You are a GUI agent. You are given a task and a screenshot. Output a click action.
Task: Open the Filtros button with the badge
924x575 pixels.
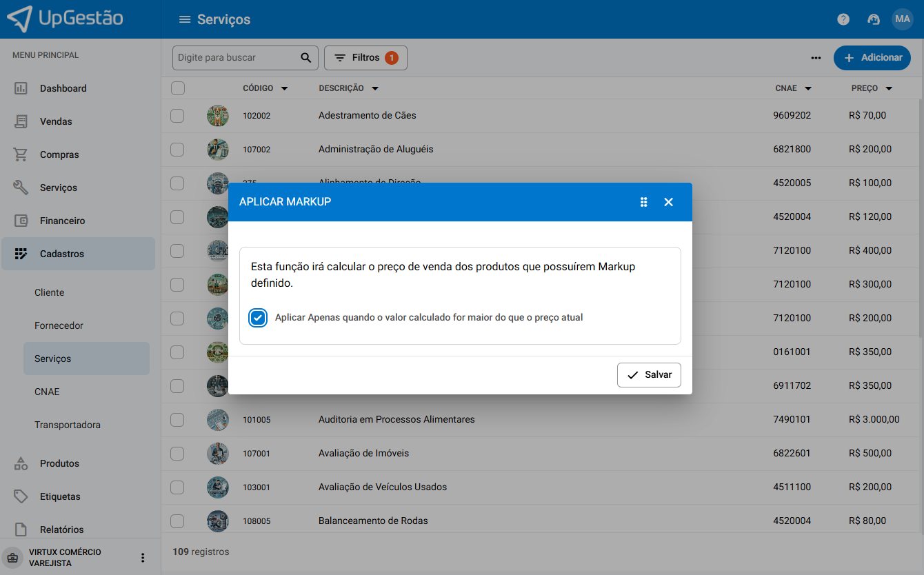coord(365,58)
